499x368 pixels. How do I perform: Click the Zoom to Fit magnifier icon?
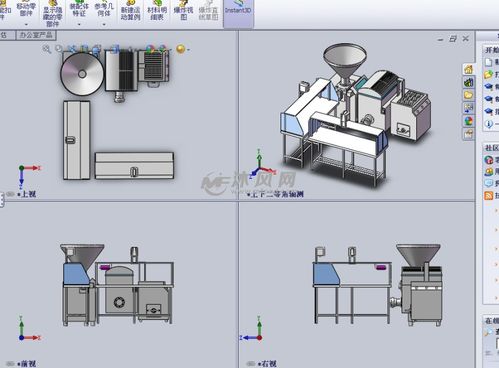click(x=47, y=49)
